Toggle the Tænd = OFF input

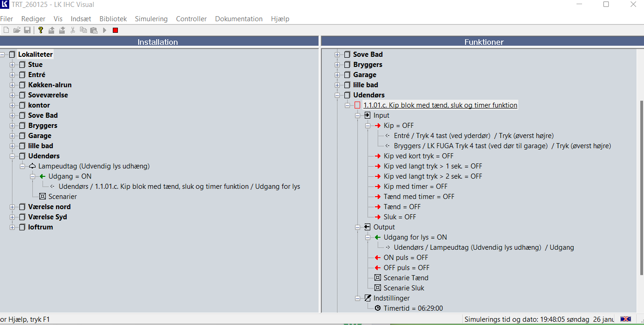point(402,207)
